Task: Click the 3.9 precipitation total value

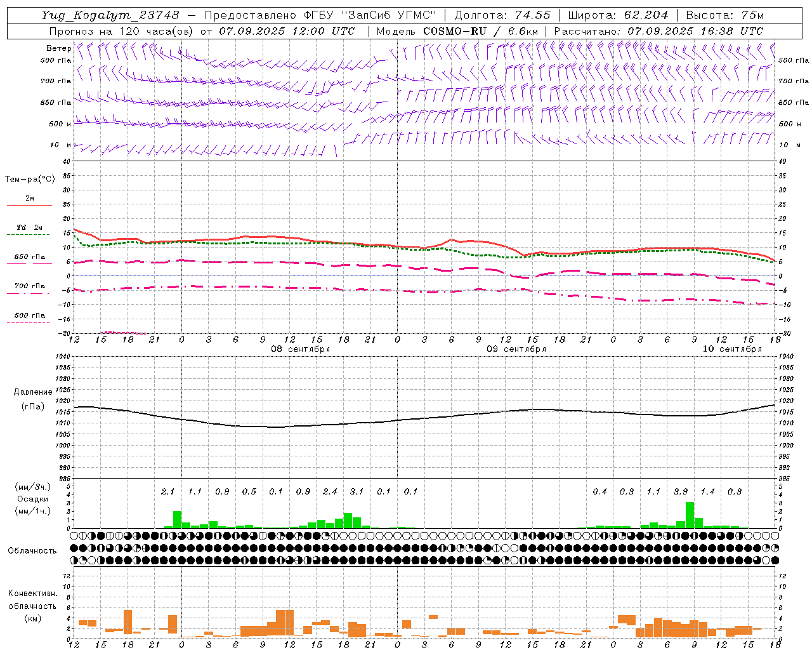Action: tap(681, 492)
